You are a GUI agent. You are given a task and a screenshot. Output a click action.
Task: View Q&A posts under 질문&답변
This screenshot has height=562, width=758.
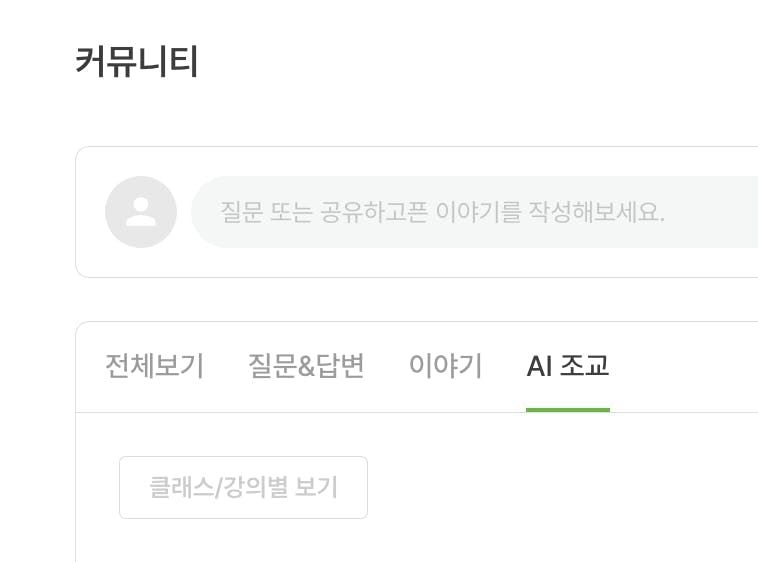click(306, 366)
